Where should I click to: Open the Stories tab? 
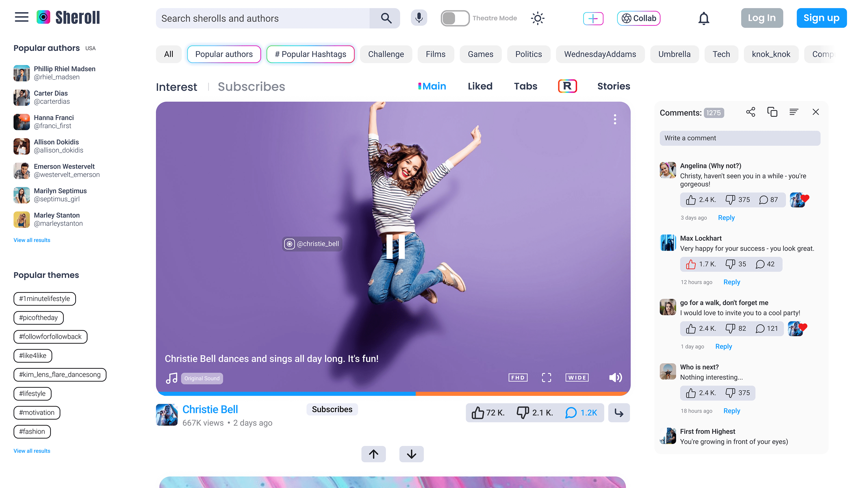pos(613,86)
